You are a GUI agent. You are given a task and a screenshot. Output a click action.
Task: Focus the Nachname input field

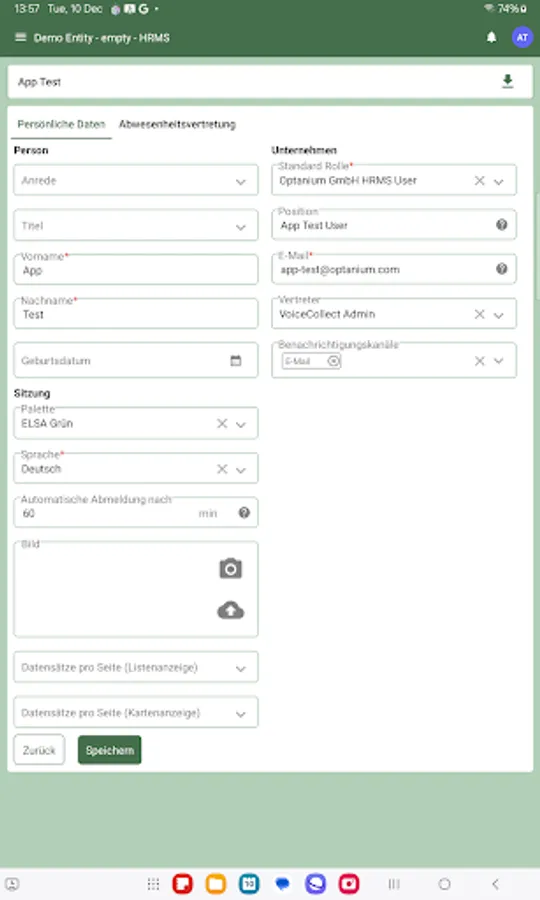tap(136, 314)
